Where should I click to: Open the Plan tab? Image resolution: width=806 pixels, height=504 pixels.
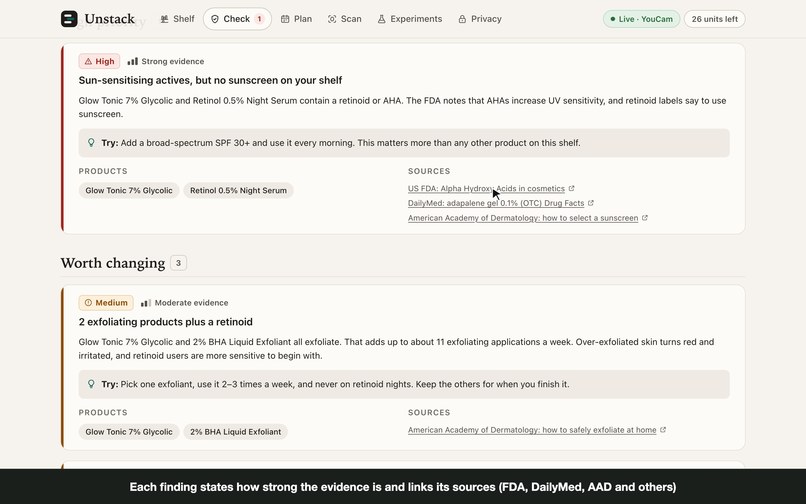(x=296, y=19)
